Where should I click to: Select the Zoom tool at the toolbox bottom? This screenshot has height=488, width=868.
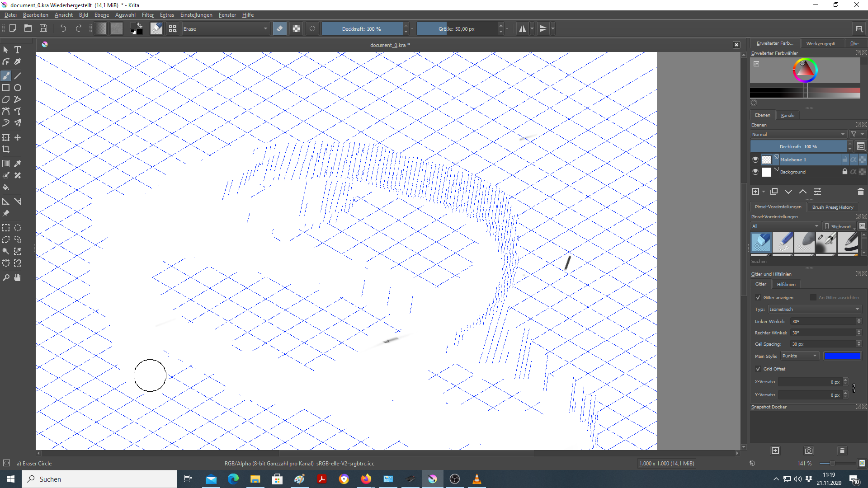pos(6,277)
